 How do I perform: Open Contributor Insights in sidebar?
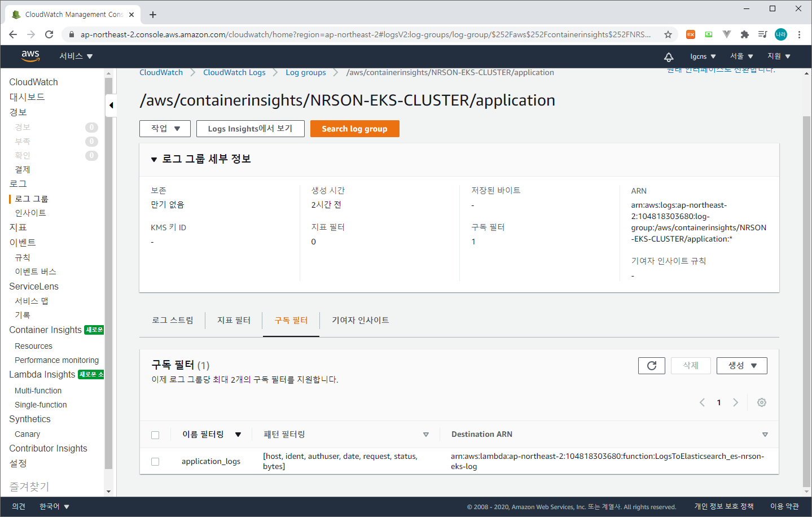tap(48, 448)
